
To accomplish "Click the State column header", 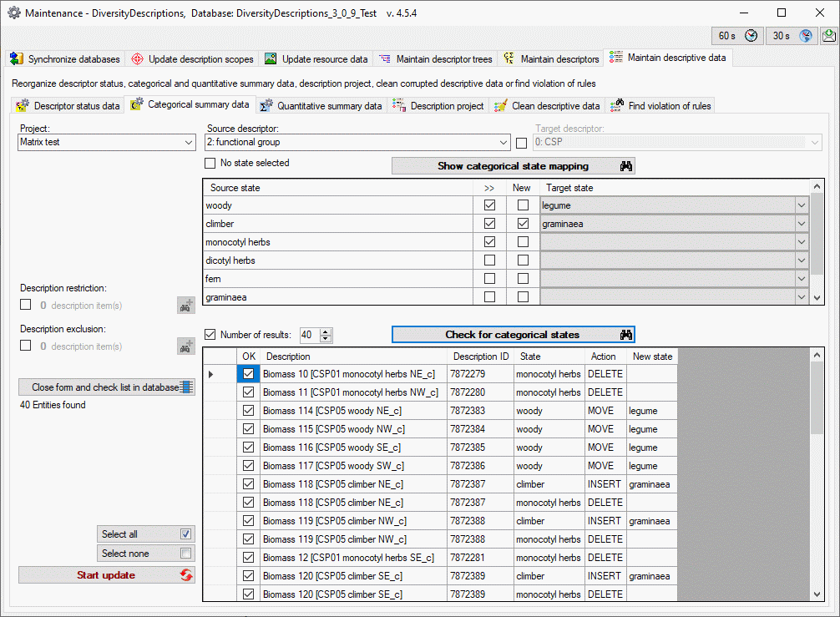I will click(x=549, y=357).
